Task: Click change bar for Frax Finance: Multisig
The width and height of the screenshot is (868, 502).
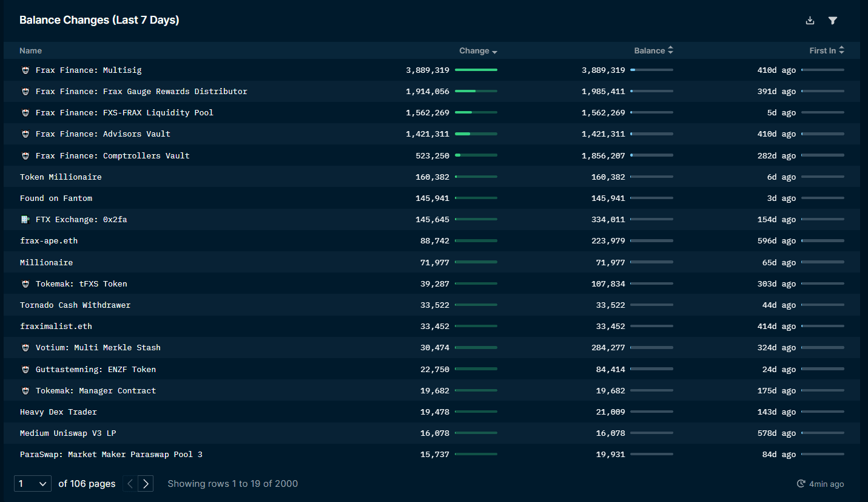Action: click(x=476, y=70)
